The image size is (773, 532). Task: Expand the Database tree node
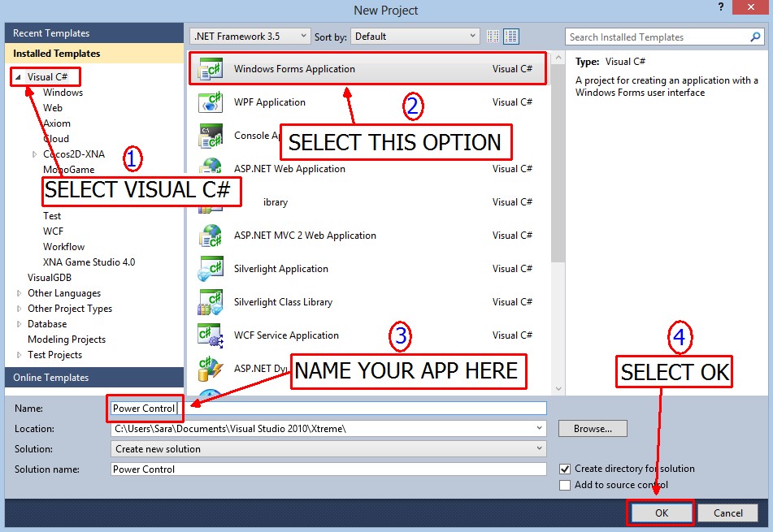[19, 324]
